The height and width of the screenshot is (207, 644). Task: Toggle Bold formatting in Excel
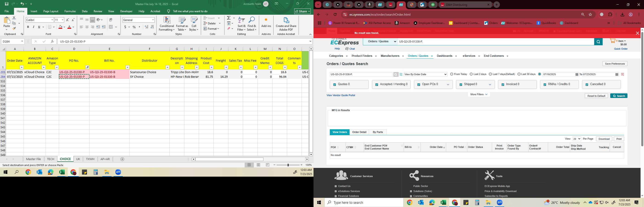[x=28, y=27]
